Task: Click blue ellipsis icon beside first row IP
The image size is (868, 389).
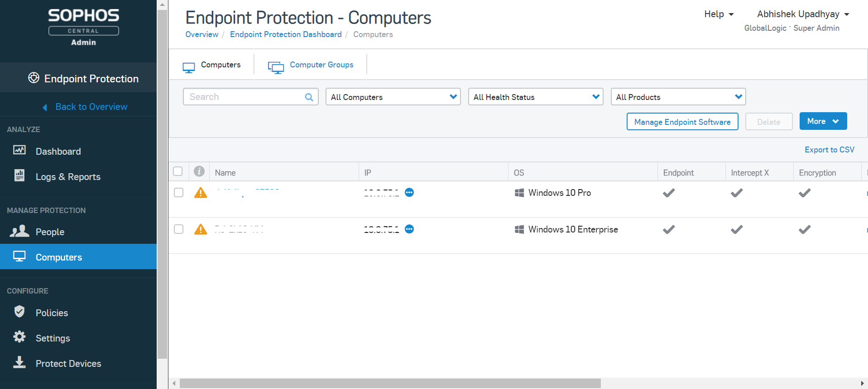Action: 409,193
